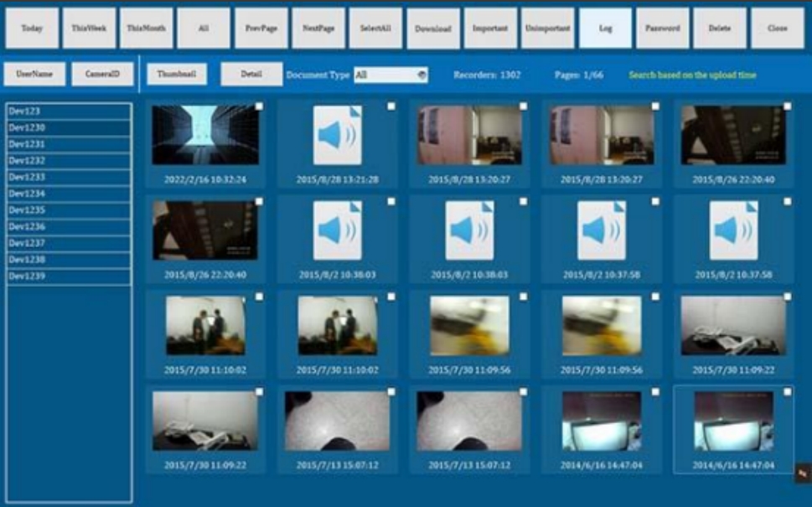
Task: Sort device list by CameraID
Action: point(102,74)
